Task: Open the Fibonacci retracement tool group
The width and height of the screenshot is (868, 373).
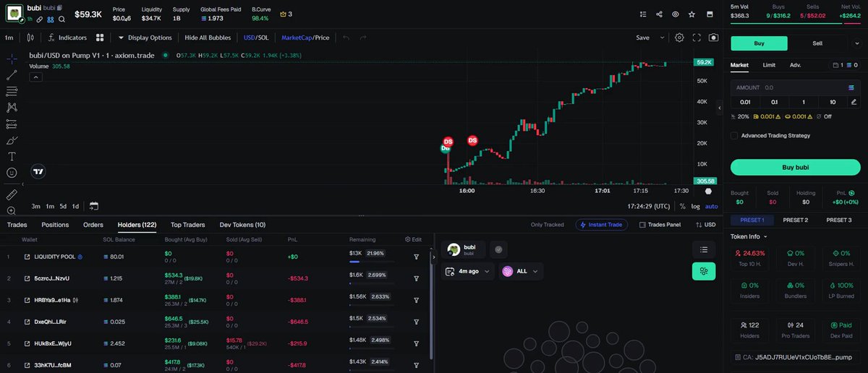Action: coord(12,91)
